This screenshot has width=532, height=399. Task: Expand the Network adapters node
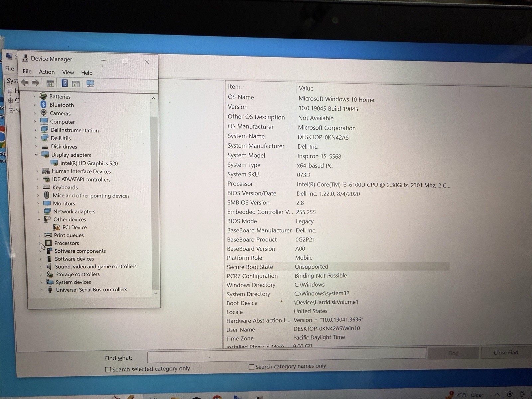pyautogui.click(x=38, y=211)
